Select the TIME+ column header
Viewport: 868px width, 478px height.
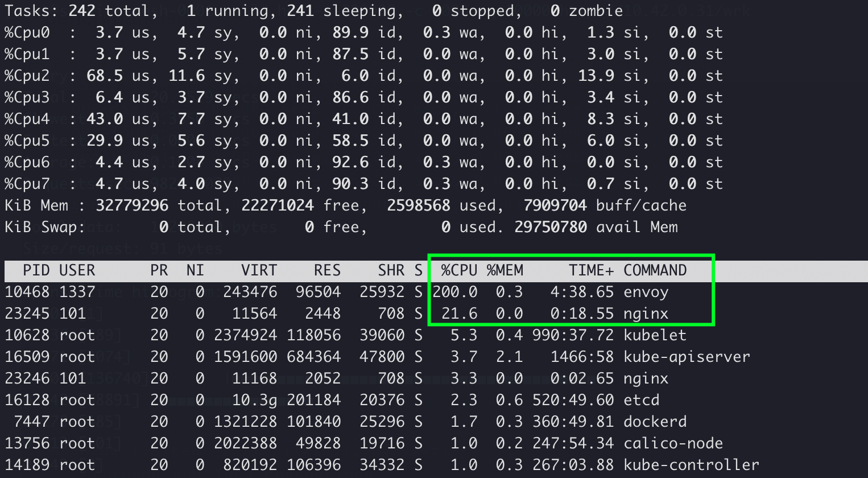[591, 270]
